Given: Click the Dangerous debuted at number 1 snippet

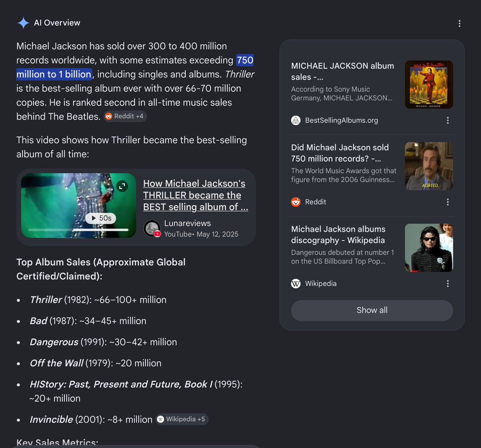Looking at the screenshot, I should point(342,257).
